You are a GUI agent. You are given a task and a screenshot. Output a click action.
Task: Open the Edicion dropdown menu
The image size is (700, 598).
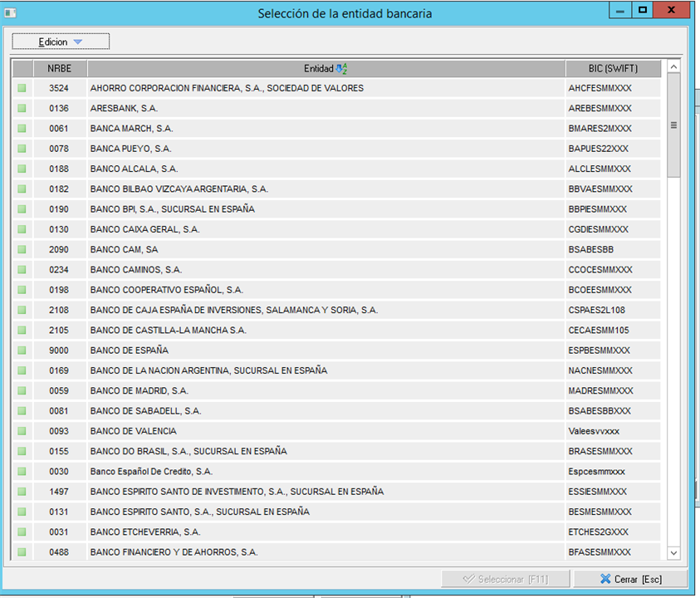(x=61, y=42)
